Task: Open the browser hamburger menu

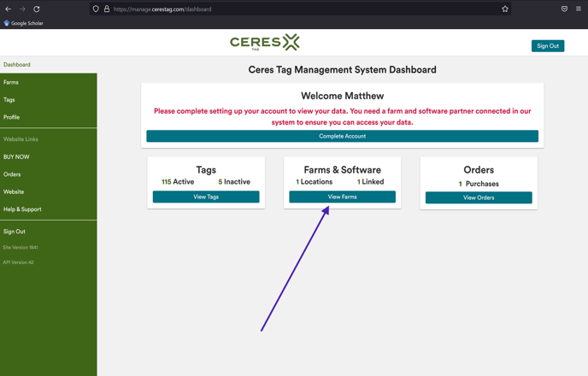Action: [579, 9]
